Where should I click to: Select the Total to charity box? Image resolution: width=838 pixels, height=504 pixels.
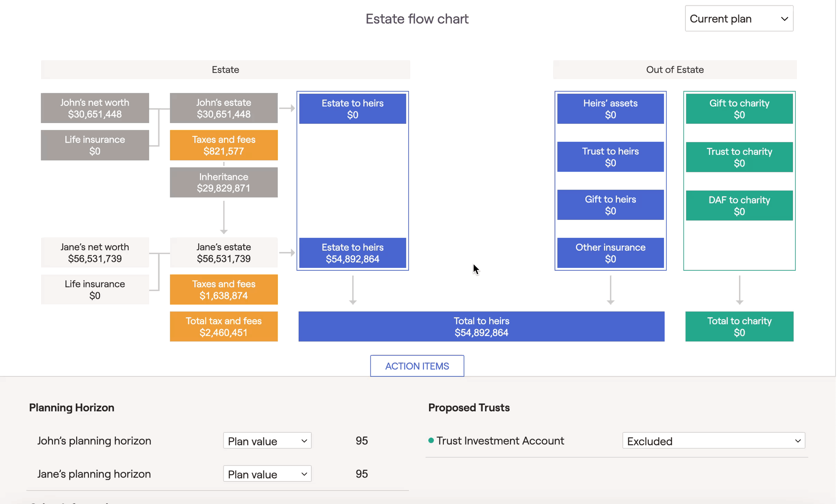[x=739, y=327]
